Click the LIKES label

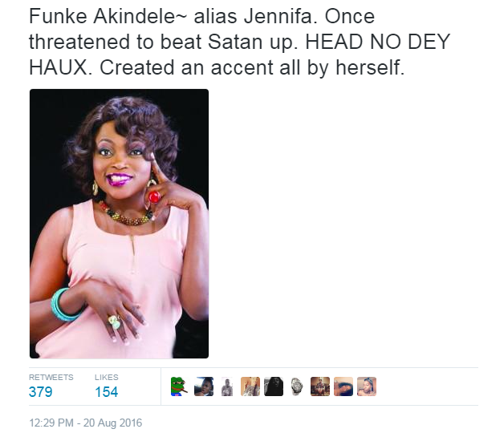tap(107, 377)
